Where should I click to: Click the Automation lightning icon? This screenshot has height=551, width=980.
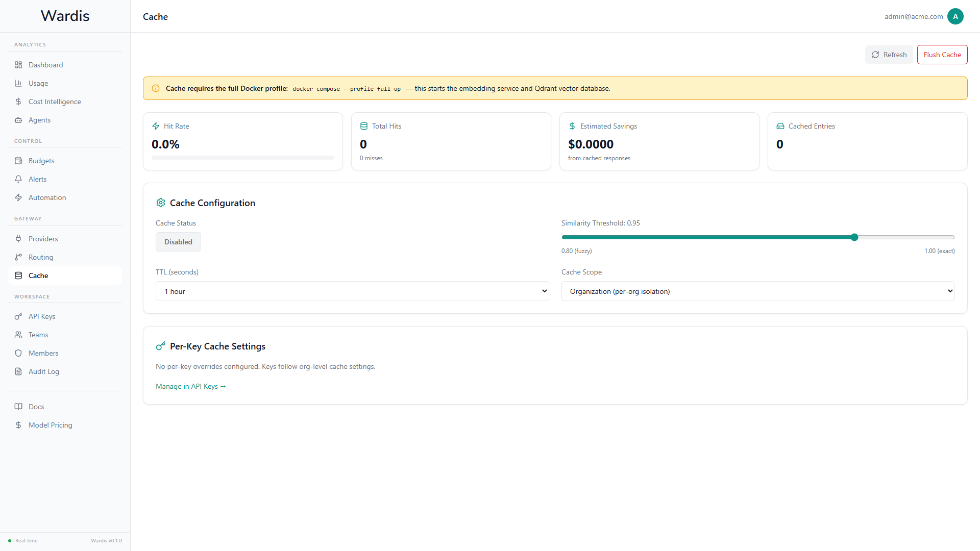(x=18, y=197)
